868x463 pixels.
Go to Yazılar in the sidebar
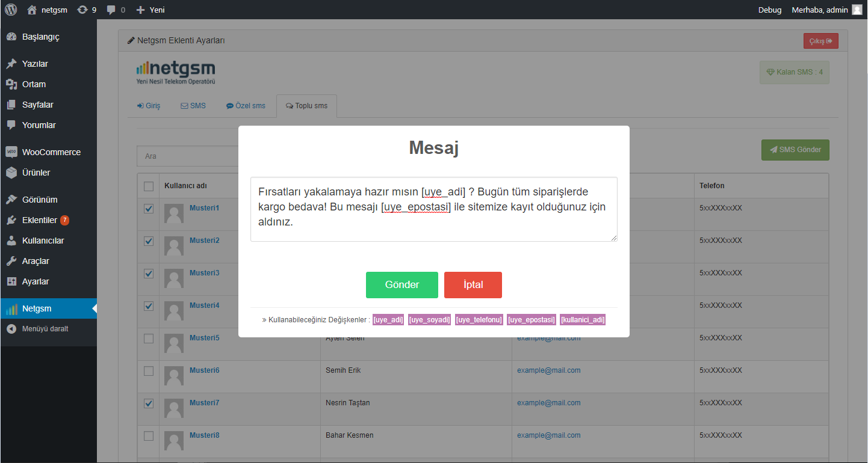coord(48,64)
